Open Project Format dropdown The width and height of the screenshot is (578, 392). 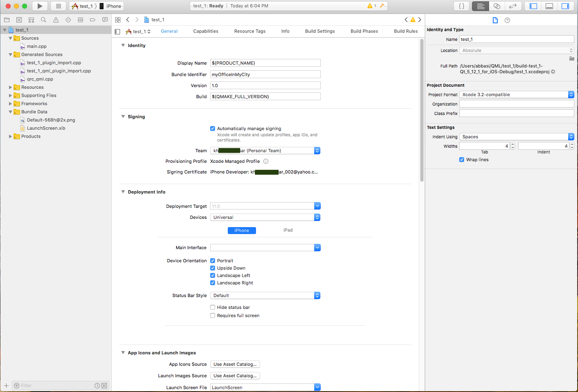click(x=517, y=95)
